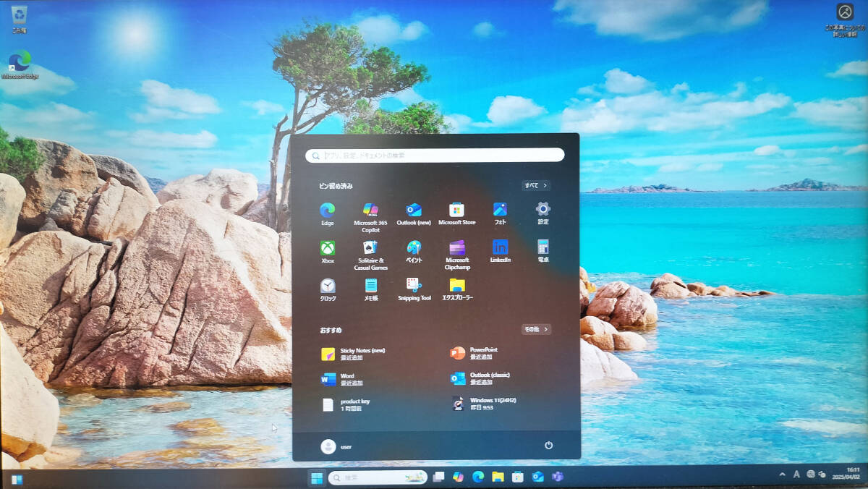868x489 pixels.
Task: Open Copilot from the taskbar
Action: [458, 477]
